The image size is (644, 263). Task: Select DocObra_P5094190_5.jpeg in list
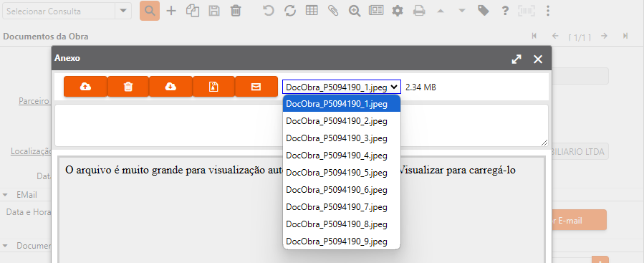coord(342,173)
